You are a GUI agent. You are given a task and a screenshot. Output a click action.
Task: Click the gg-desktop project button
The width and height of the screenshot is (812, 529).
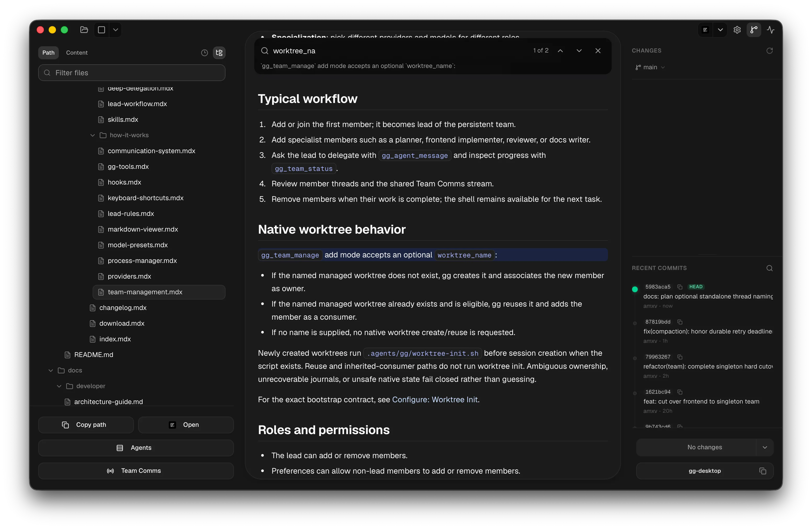tap(704, 471)
